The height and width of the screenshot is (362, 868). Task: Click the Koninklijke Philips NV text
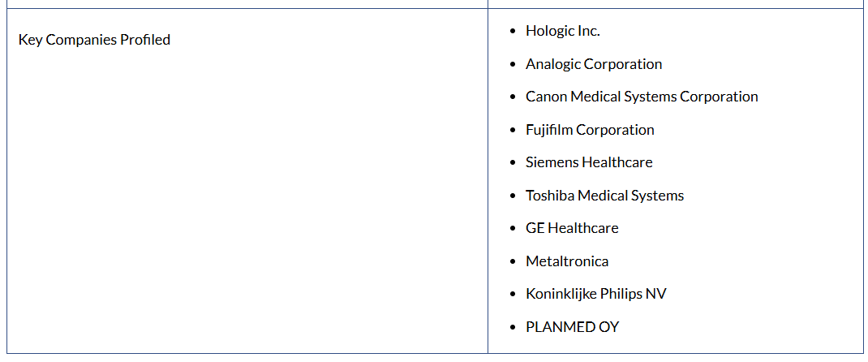point(596,294)
